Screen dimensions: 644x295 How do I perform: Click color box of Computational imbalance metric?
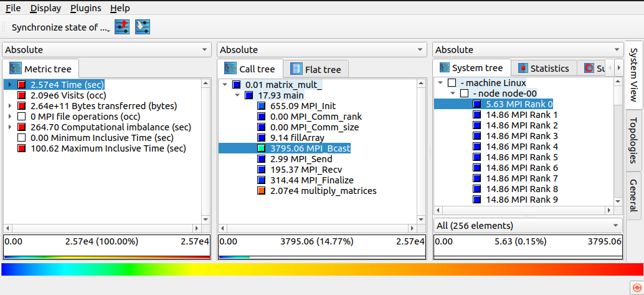click(22, 127)
